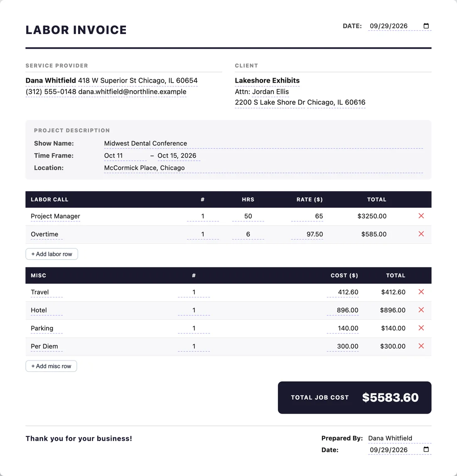457x476 pixels.
Task: Open the calendar picker for the Prepared By date
Action: point(426,449)
